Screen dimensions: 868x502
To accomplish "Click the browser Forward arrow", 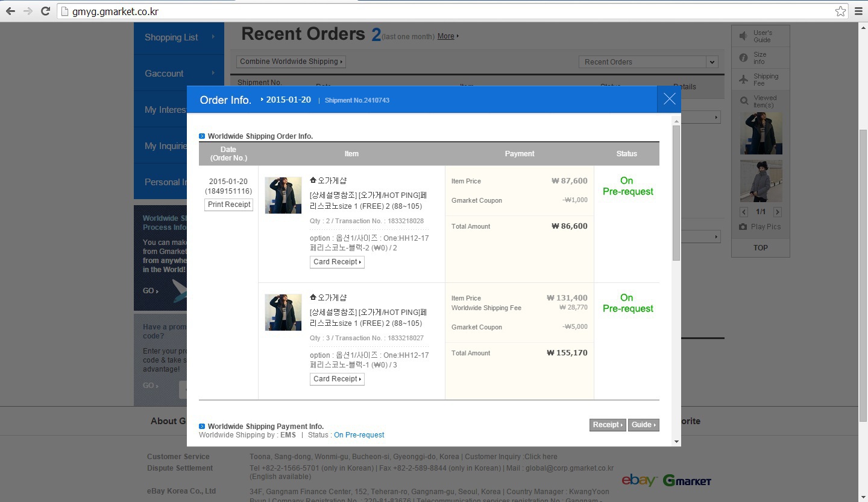I will pyautogui.click(x=28, y=11).
